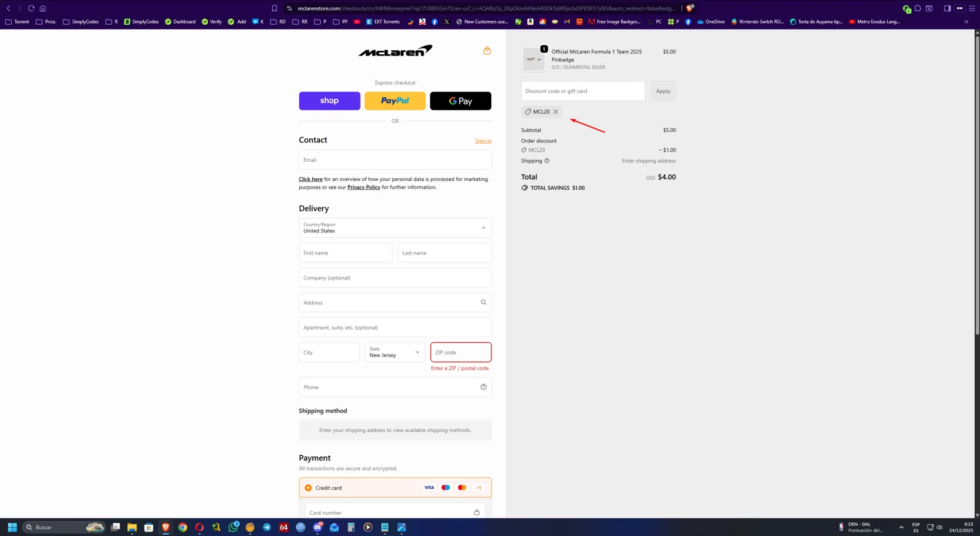Viewport: 980px width, 536px height.
Task: Open Calculator from taskbar
Action: (x=351, y=528)
